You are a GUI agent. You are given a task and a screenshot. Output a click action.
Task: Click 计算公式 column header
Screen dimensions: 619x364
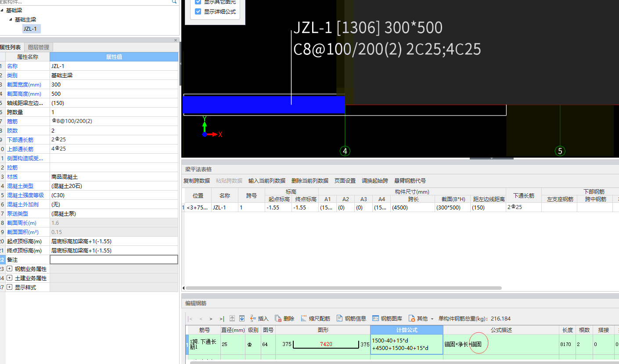407,330
